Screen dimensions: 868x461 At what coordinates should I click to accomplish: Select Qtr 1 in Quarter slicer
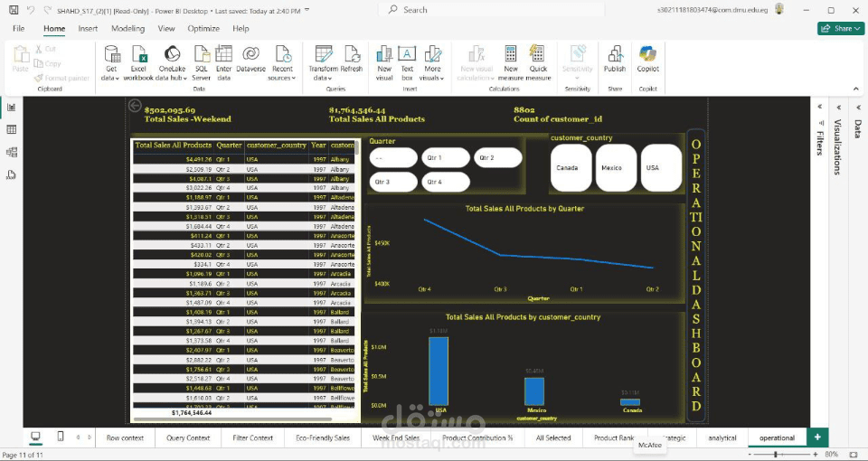pos(446,157)
